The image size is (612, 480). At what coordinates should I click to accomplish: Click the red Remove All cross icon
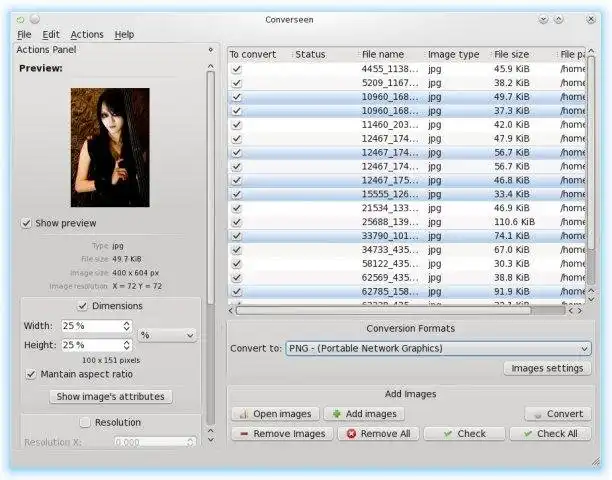[x=351, y=434]
